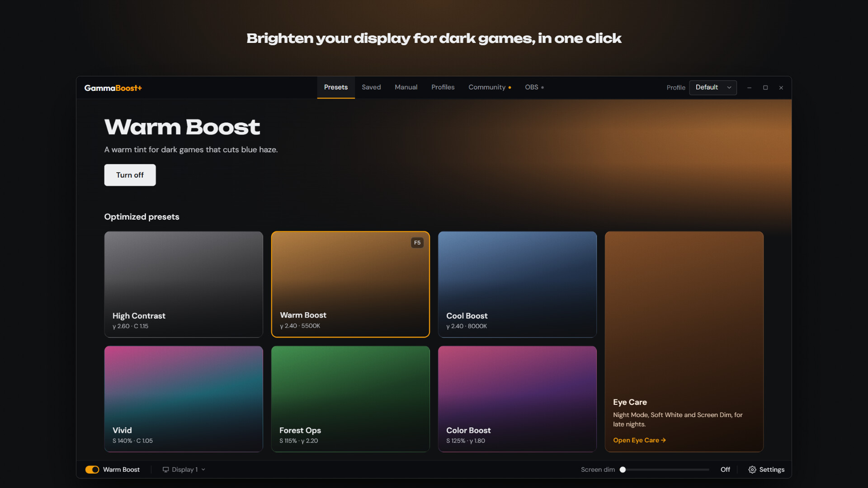
Task: Minimize the GammaBoost+ window
Action: coord(749,88)
